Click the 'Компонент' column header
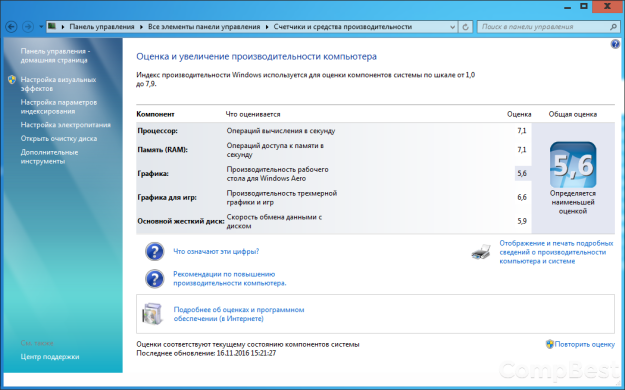The image size is (625, 390). 155,114
